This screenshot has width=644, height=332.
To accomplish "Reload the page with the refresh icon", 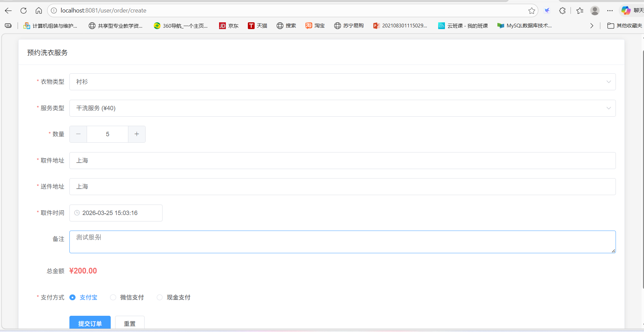I will tap(23, 10).
